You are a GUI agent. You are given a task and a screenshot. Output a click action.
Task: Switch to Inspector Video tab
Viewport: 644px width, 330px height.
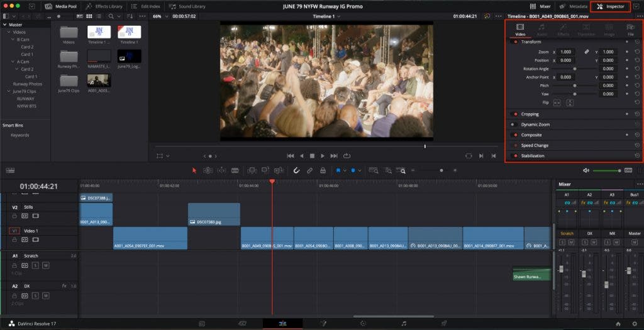(x=520, y=30)
